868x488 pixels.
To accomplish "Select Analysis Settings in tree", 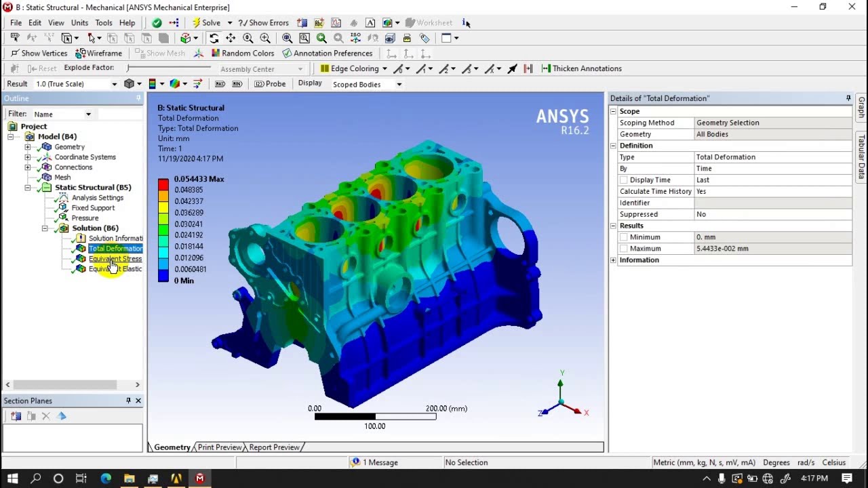I will [98, 197].
